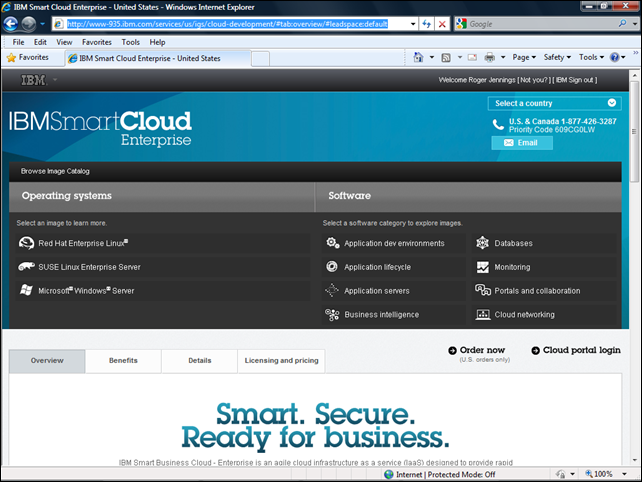Image resolution: width=642 pixels, height=482 pixels.
Task: Click SUSE Linux Enterprise Server entry
Action: (163, 267)
